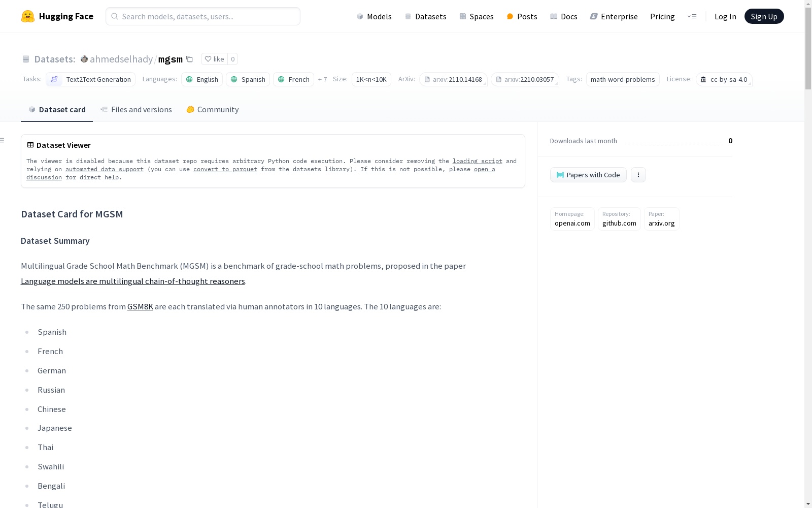Open Docs in the top navigation
The height and width of the screenshot is (508, 812).
point(564,16)
